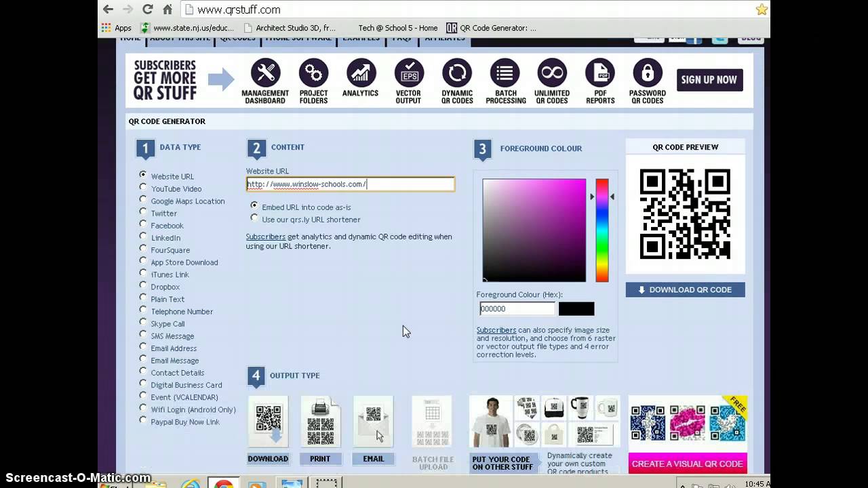The width and height of the screenshot is (868, 488).
Task: Click CREATE A VISUAL QR CODE button
Action: (688, 464)
